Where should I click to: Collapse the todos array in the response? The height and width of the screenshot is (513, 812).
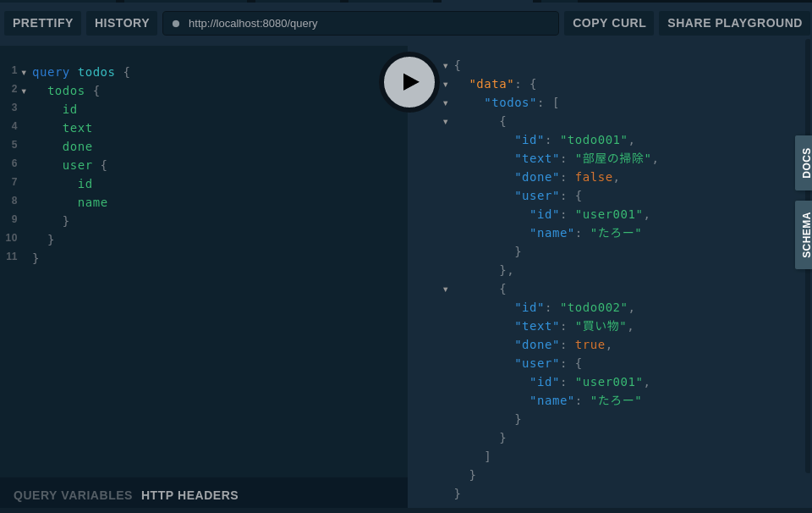[446, 102]
